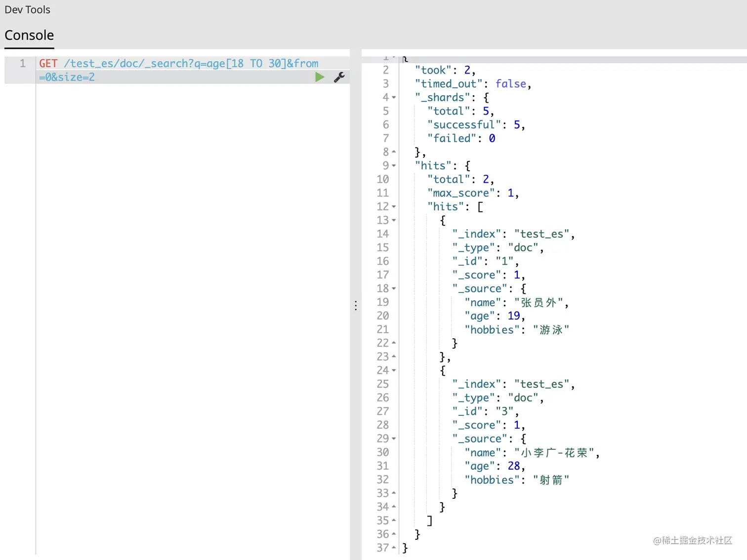Collapse first _source block at line 18

pos(394,288)
